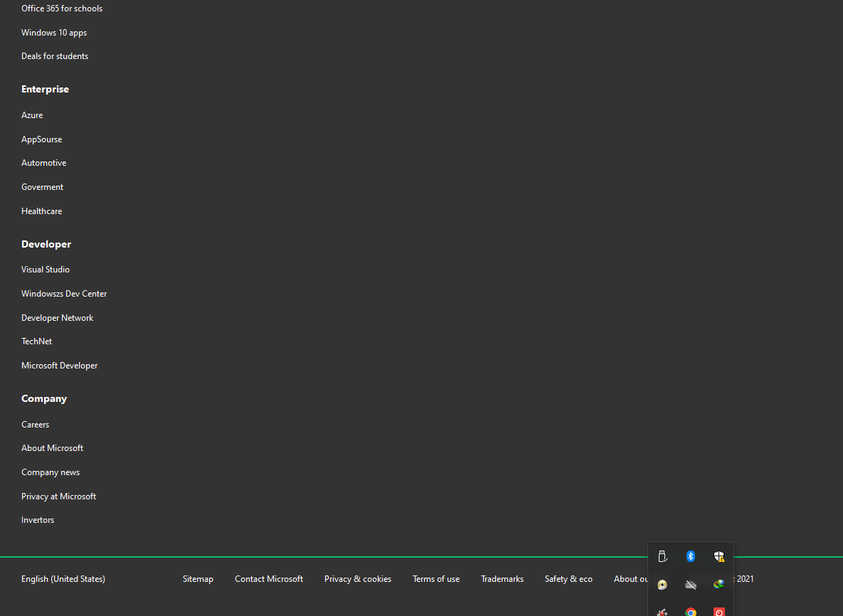This screenshot has height=616, width=843.
Task: Open Internet Download Manager tray icon
Action: tap(719, 584)
